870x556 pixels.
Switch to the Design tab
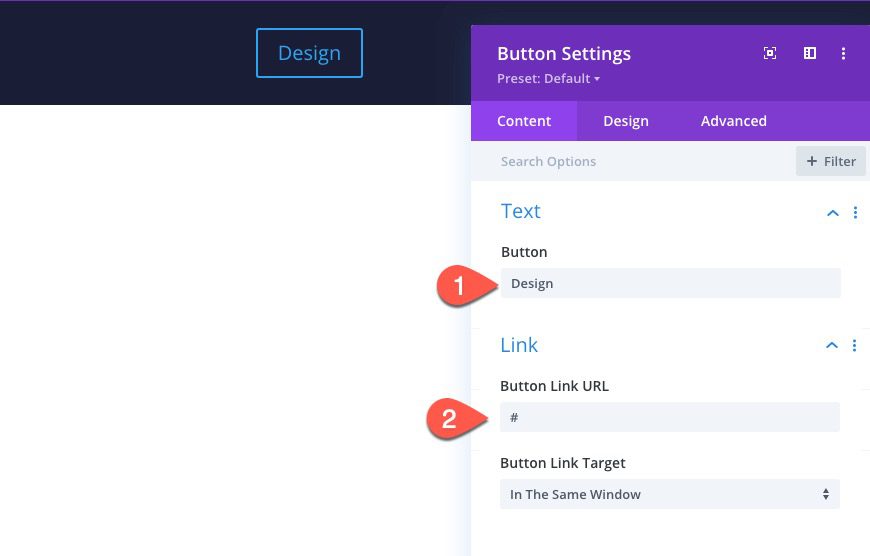click(x=626, y=121)
